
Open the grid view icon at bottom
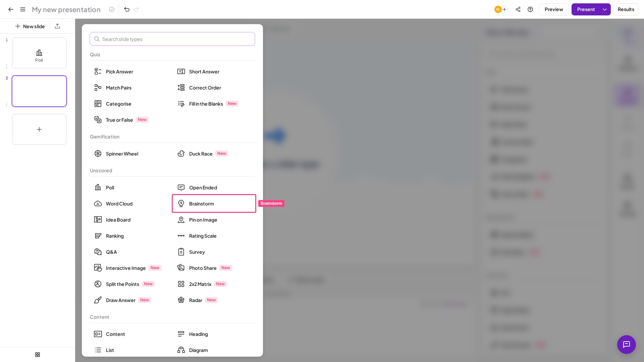38,355
